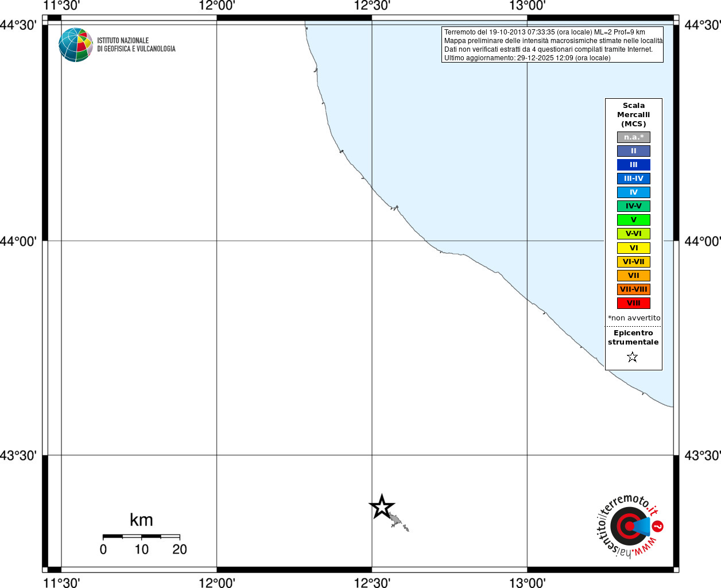Image resolution: width=721 pixels, height=588 pixels.
Task: Click the *non avvertito footnote
Action: 634,318
